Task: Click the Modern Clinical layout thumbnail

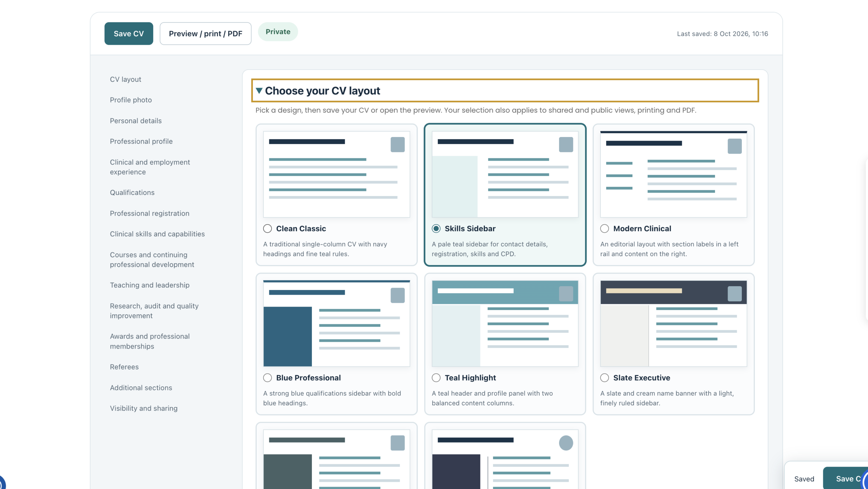Action: pos(673,174)
